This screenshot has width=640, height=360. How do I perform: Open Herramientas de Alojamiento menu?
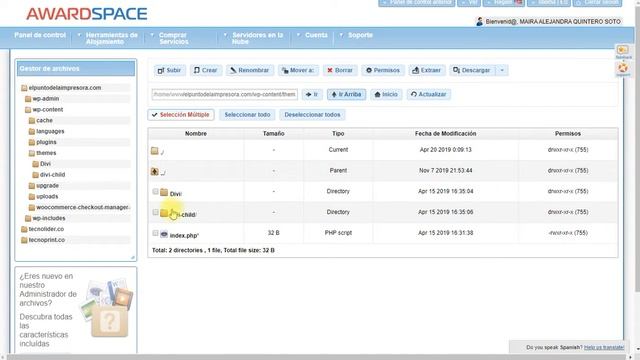click(111, 38)
